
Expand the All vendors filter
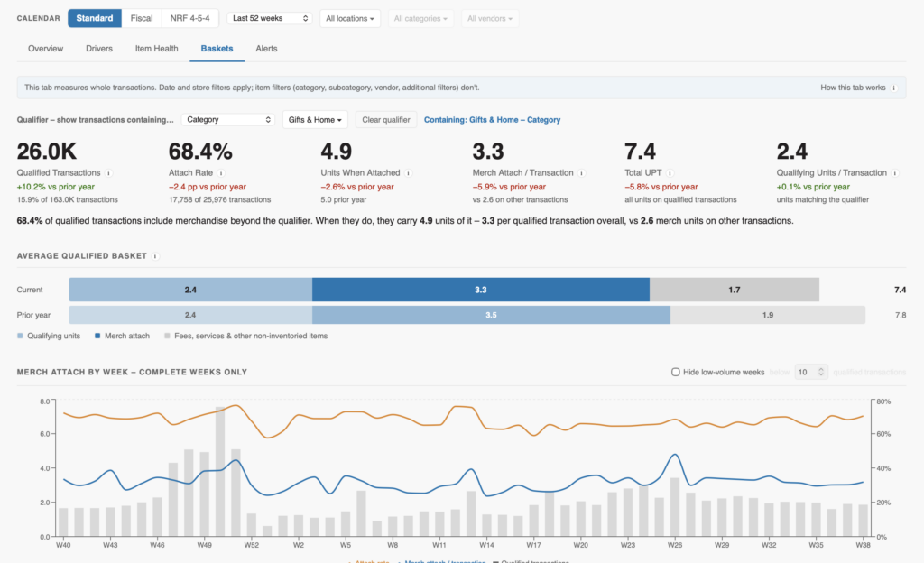(x=490, y=18)
